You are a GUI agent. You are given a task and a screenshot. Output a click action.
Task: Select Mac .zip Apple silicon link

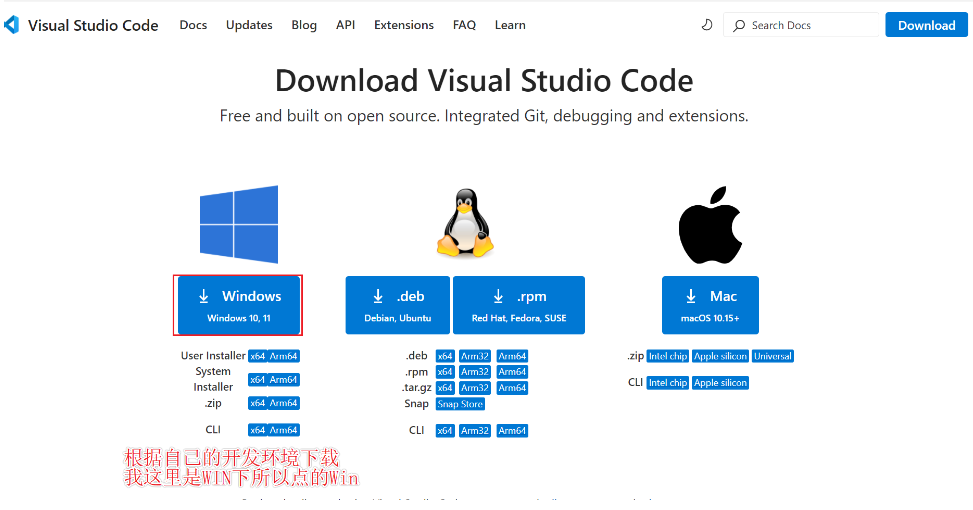click(720, 356)
